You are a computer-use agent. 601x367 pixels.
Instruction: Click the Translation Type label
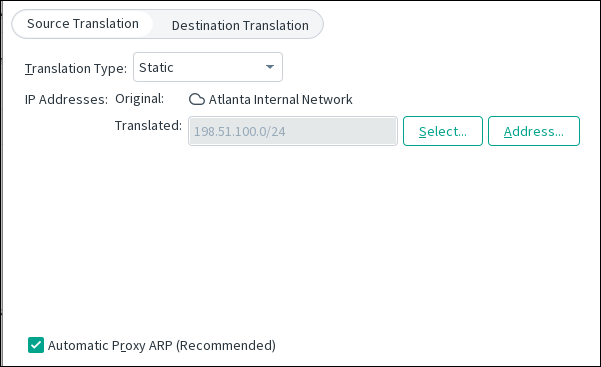point(76,69)
